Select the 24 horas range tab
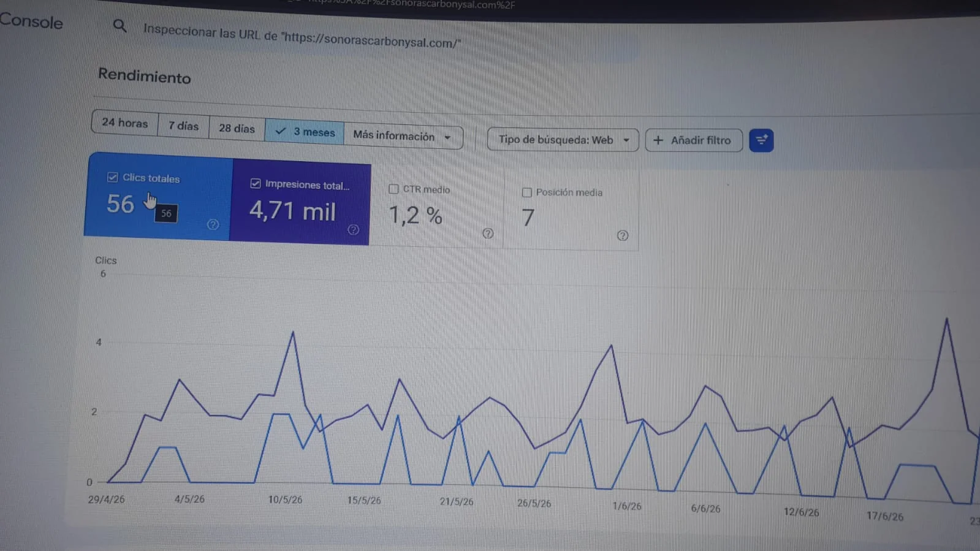 pos(125,123)
